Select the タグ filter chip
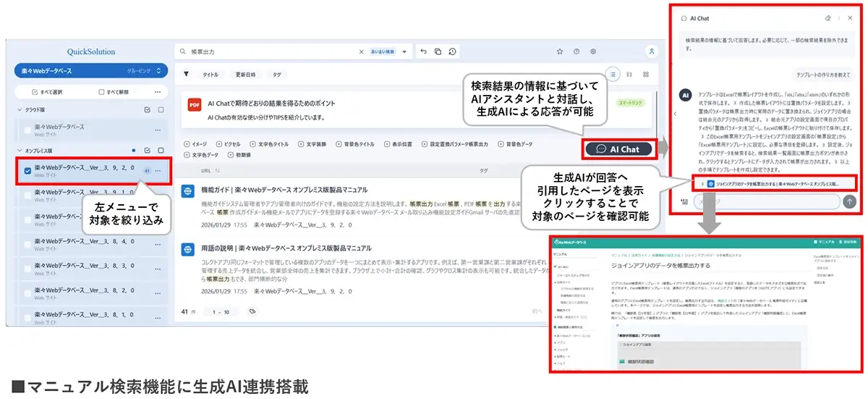The height and width of the screenshot is (399, 868). point(277,75)
